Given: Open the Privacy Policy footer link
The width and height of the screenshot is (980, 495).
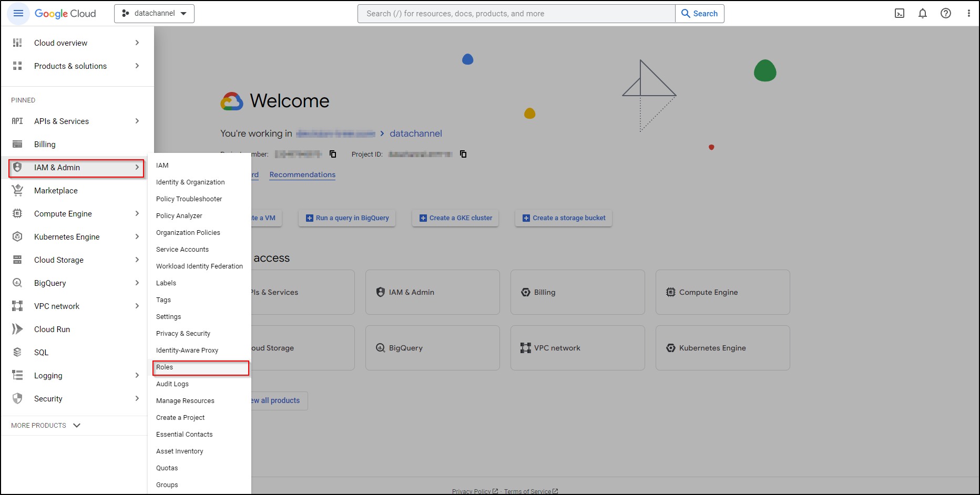Looking at the screenshot, I should (475, 491).
